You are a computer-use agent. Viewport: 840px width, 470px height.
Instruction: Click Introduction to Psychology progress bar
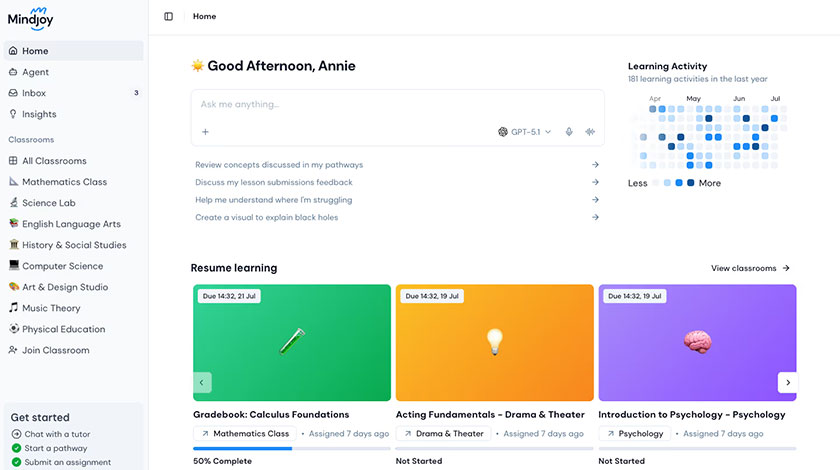(698, 449)
